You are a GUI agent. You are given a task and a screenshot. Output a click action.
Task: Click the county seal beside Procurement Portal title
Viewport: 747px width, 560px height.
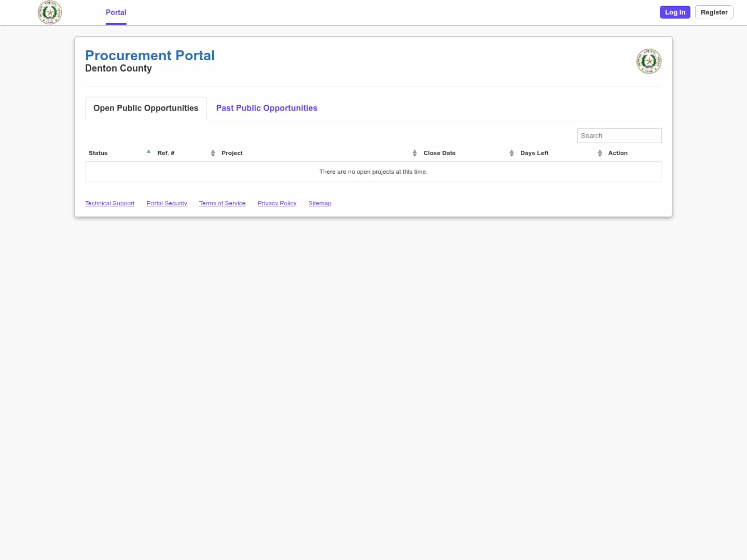coord(649,61)
